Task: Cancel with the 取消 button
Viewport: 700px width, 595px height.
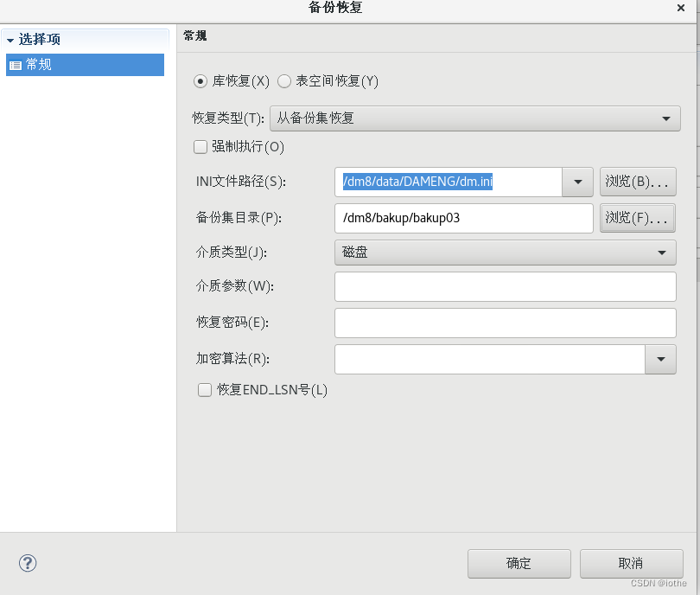Action: [631, 564]
